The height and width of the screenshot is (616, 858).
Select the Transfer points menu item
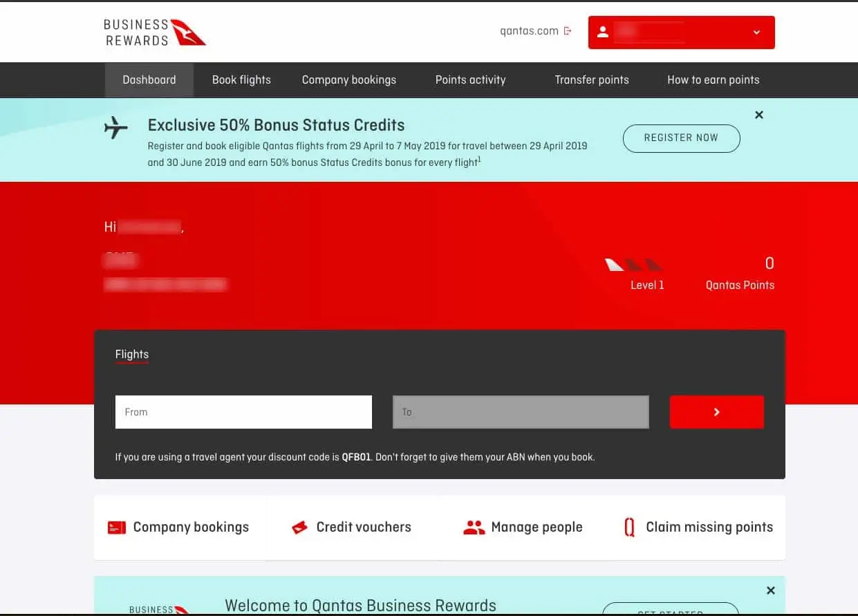coord(592,80)
